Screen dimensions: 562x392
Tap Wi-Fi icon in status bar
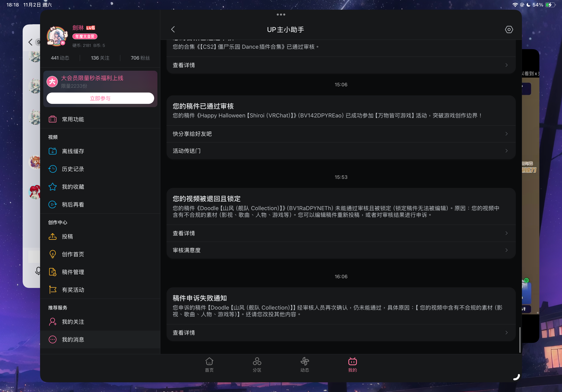[x=515, y=5]
